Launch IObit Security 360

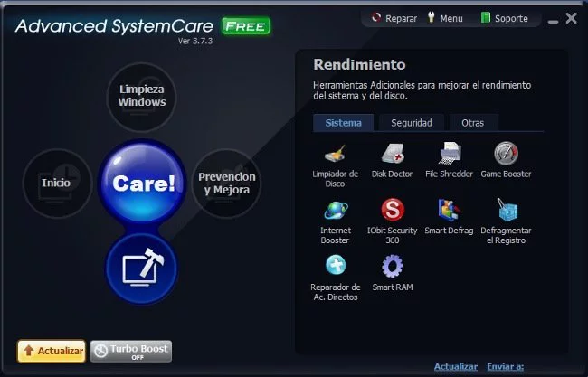click(392, 212)
